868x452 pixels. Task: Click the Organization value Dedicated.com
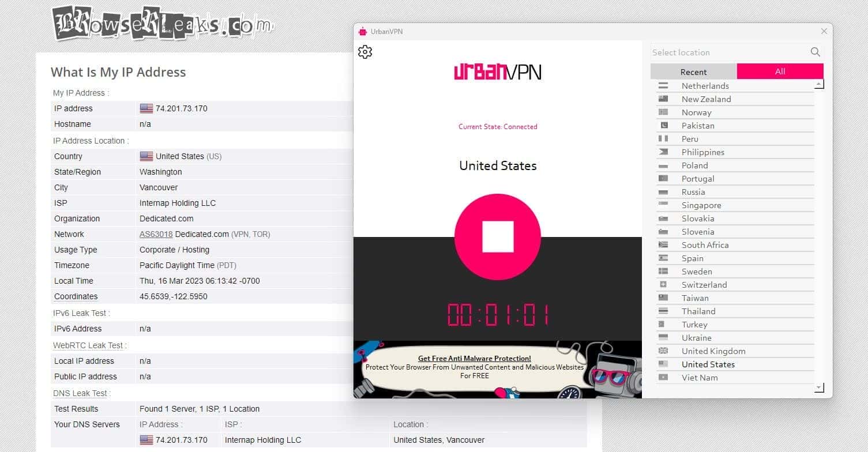tap(167, 219)
